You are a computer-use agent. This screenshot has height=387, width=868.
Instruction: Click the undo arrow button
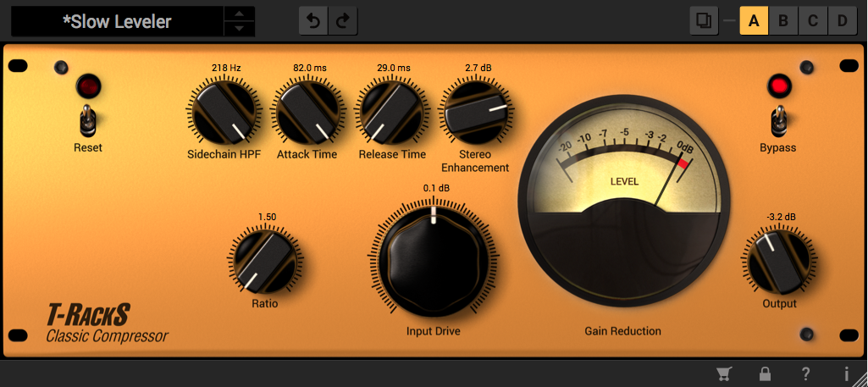(313, 21)
